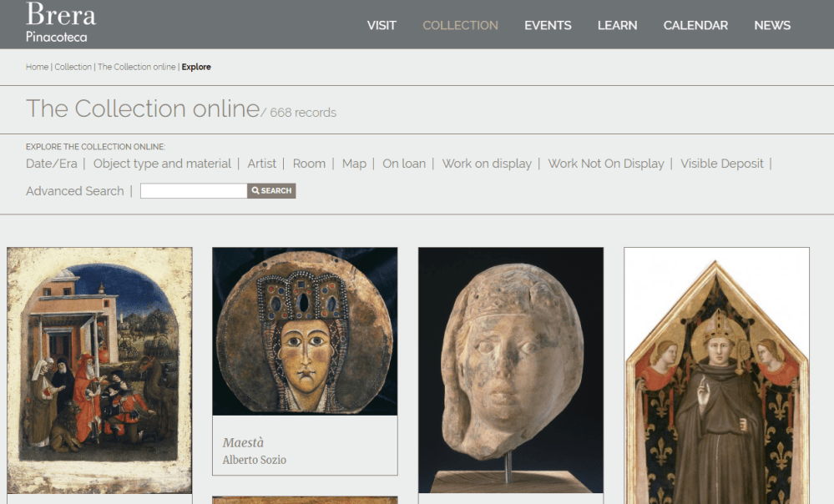Open the Visit menu item
The width and height of the screenshot is (834, 504).
pos(382,26)
